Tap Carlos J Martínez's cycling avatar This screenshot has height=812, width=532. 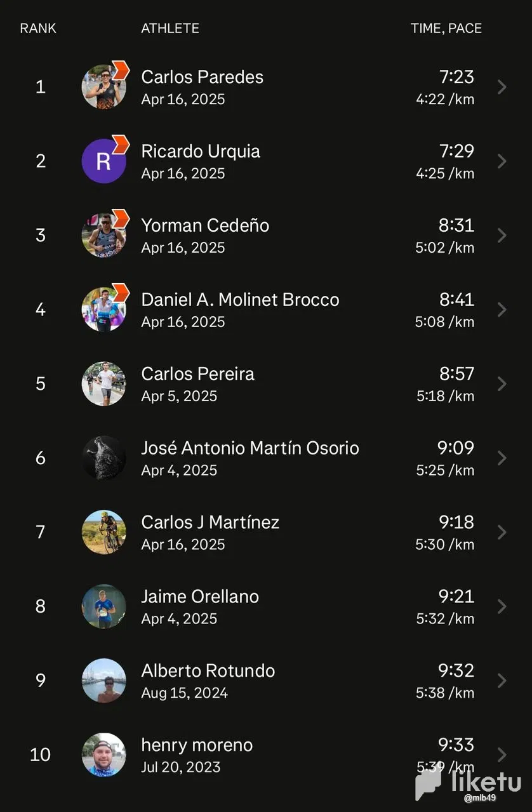[x=103, y=532]
